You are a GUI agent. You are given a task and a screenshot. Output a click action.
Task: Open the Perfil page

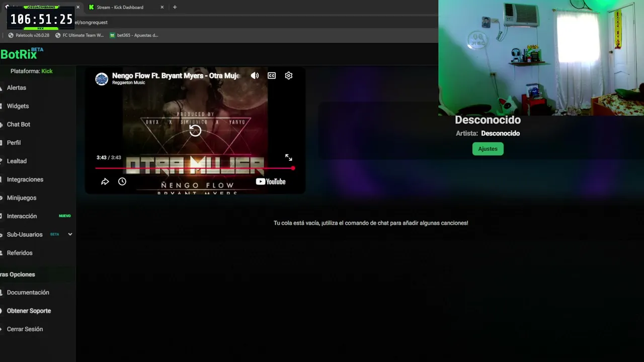pos(14,143)
